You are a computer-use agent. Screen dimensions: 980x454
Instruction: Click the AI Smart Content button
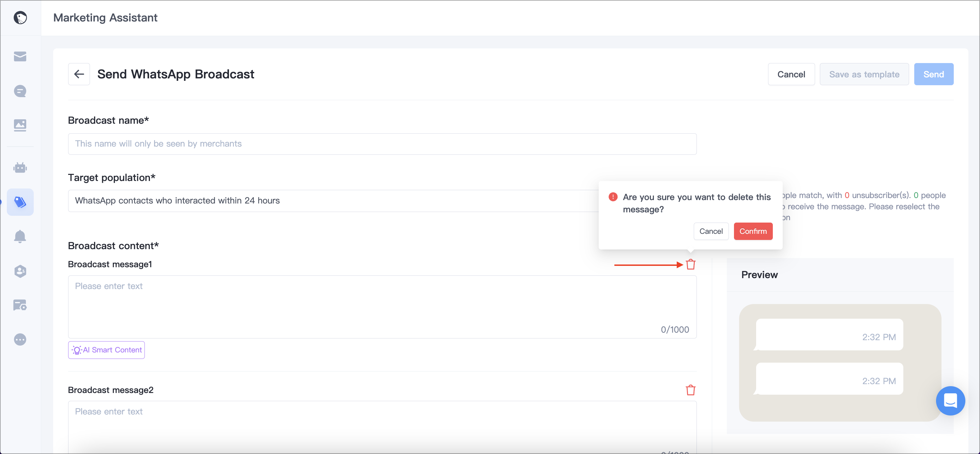pyautogui.click(x=107, y=350)
